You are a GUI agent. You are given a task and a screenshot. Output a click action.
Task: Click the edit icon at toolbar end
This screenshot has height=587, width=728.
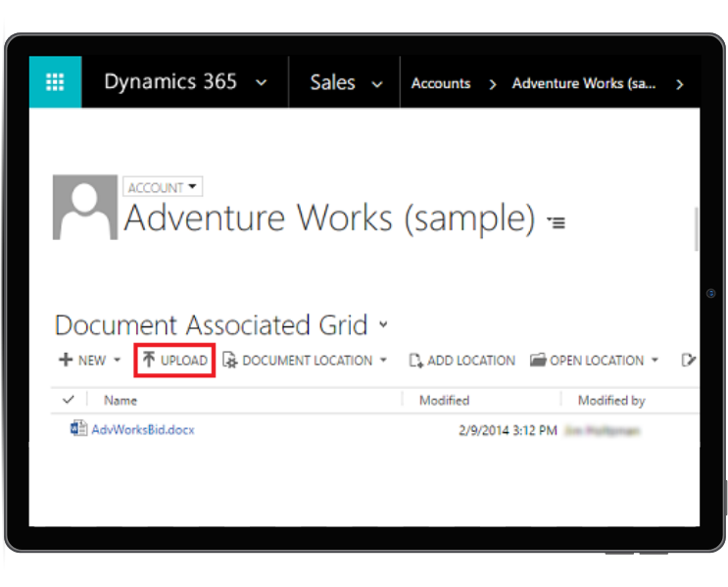point(688,360)
